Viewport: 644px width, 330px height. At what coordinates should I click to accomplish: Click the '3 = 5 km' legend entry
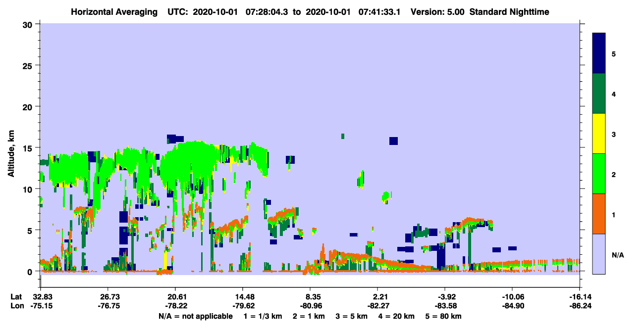[x=353, y=316]
